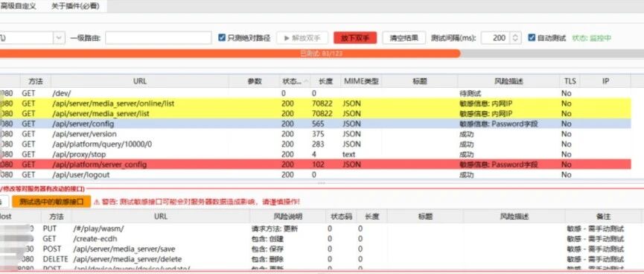Viewport: 644px width, 274px height.
Task: Click the DELETE method cell
Action: click(55, 259)
